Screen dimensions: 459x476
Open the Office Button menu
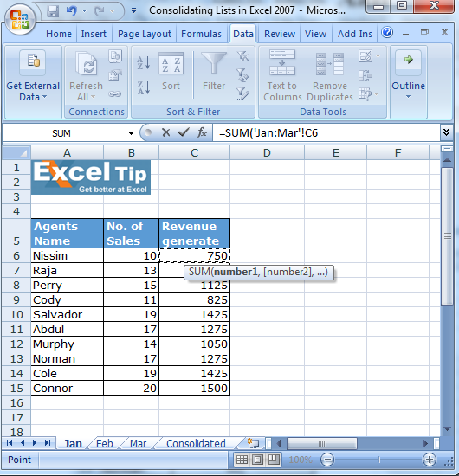coord(20,20)
